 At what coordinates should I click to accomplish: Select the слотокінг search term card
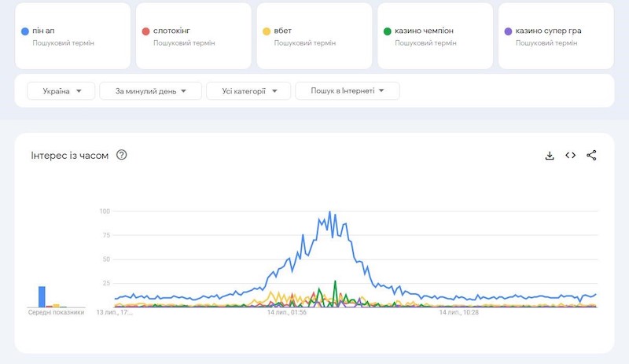tap(193, 36)
